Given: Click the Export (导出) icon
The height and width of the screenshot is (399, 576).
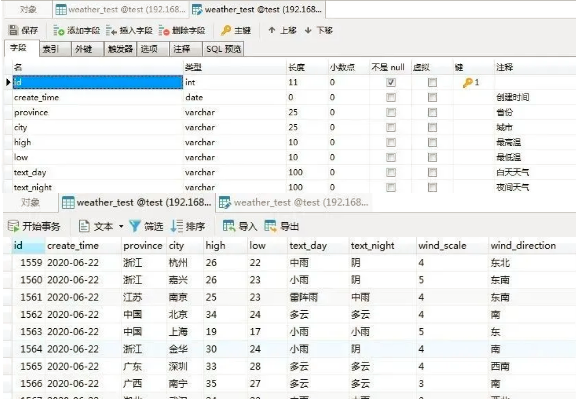Looking at the screenshot, I should click(x=270, y=226).
